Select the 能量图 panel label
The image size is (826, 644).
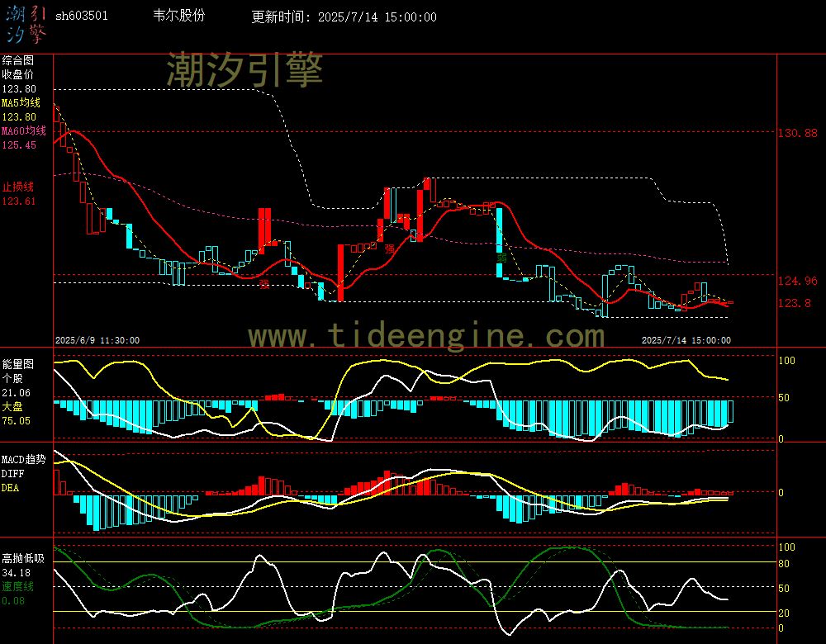tap(18, 364)
